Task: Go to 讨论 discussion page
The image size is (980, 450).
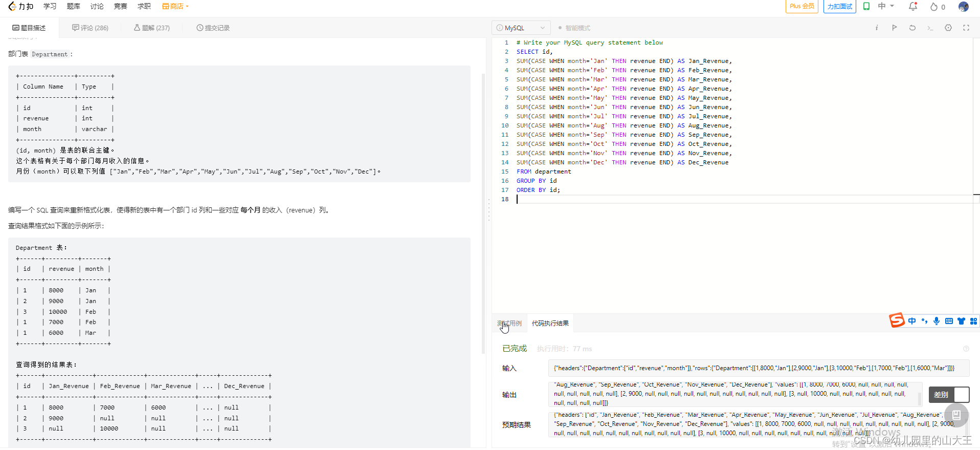Action: click(x=97, y=7)
